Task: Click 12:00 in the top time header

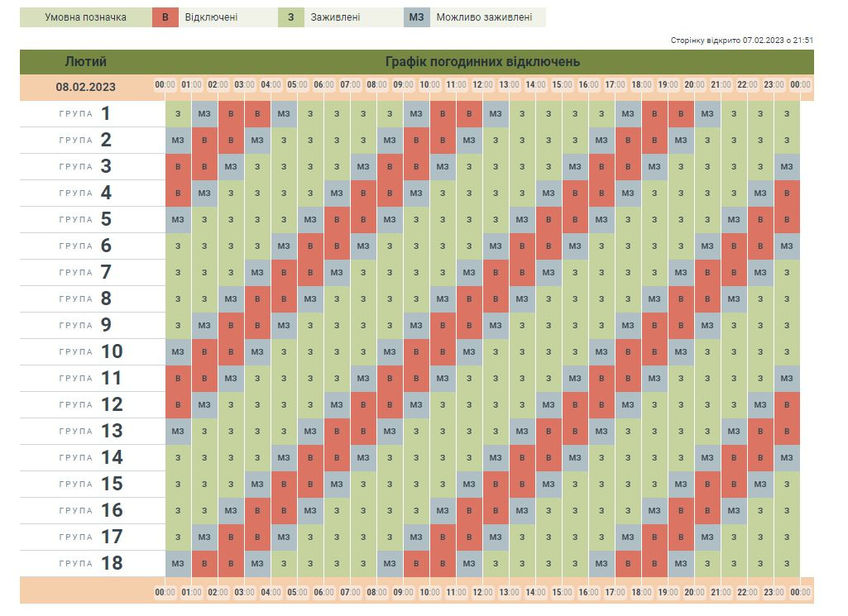Action: pyautogui.click(x=482, y=84)
